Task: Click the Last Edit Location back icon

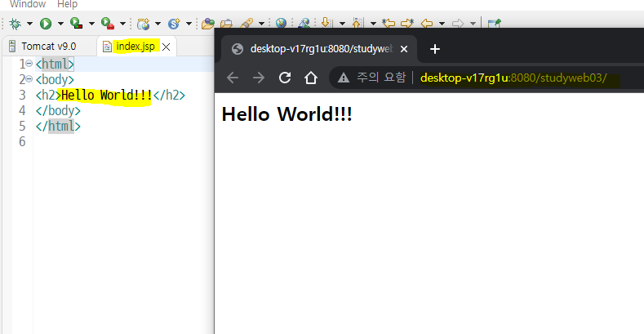Action: click(x=389, y=24)
